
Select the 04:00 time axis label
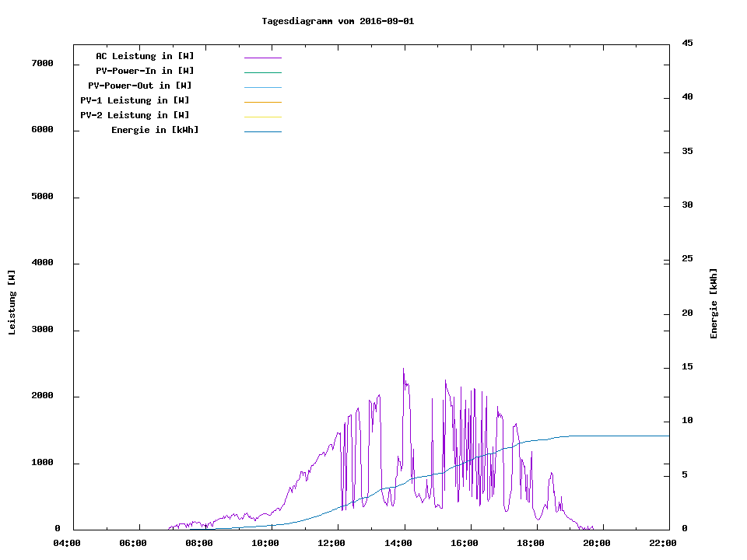[x=67, y=544]
